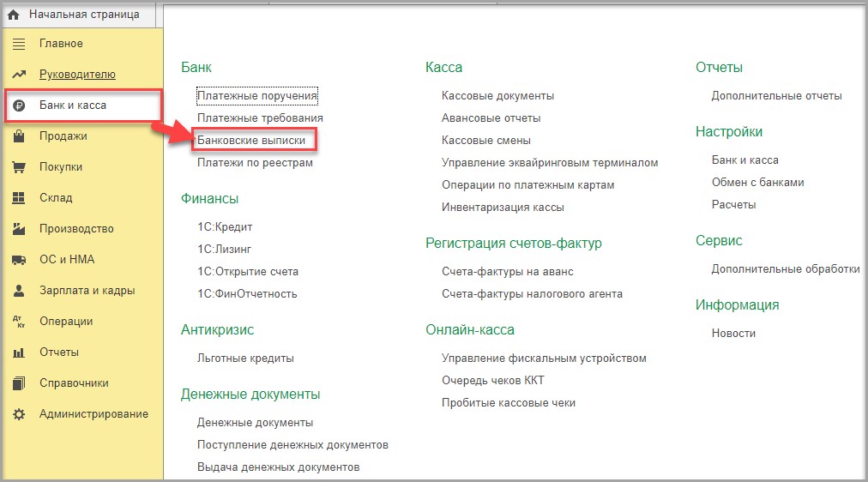Open Поступление денежных документов

[x=292, y=445]
